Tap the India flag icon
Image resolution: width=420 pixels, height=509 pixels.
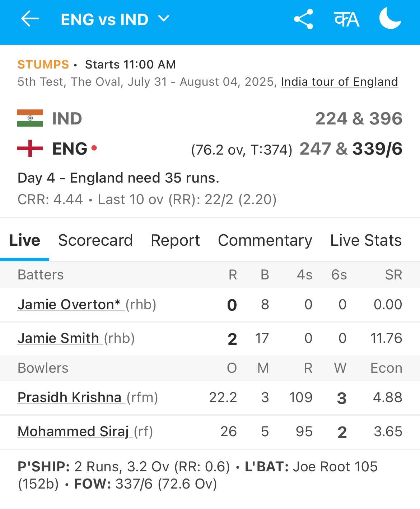click(30, 118)
